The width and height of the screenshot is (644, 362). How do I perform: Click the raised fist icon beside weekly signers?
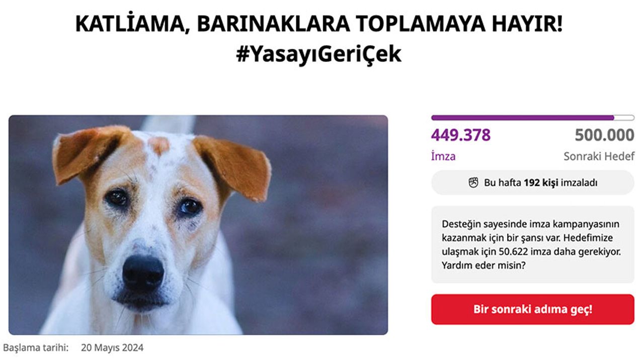point(473,183)
